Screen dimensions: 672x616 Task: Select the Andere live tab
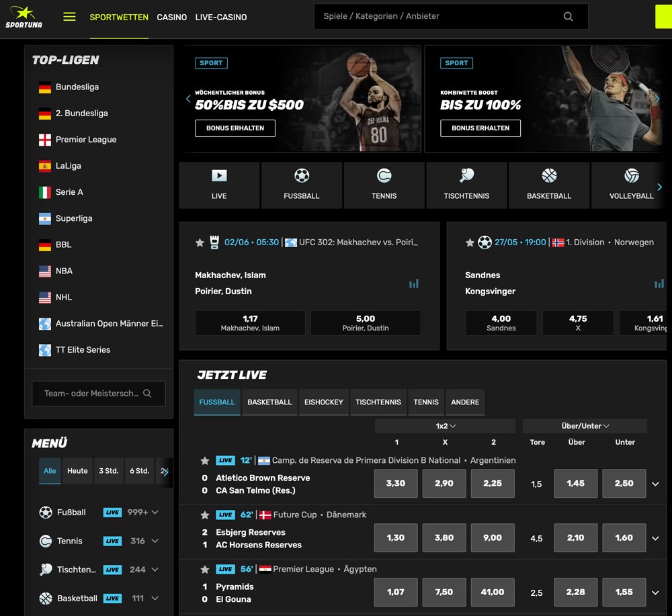click(465, 402)
